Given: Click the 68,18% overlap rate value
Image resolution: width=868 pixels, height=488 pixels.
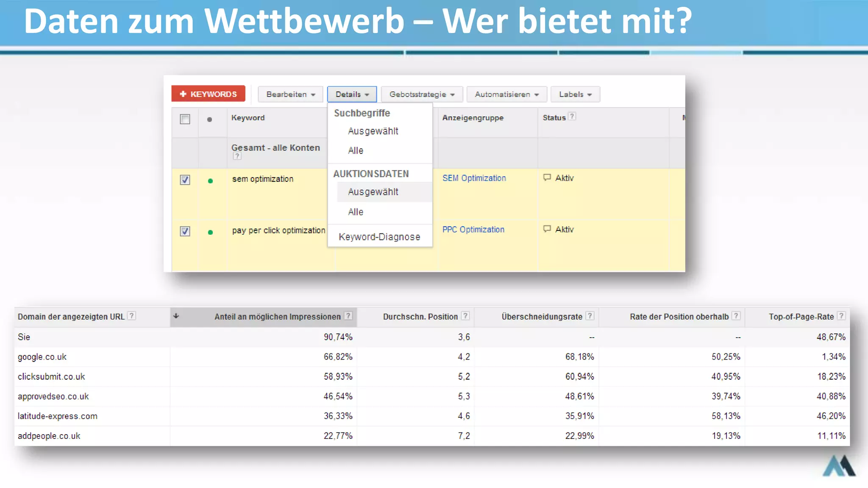Looking at the screenshot, I should [x=579, y=357].
